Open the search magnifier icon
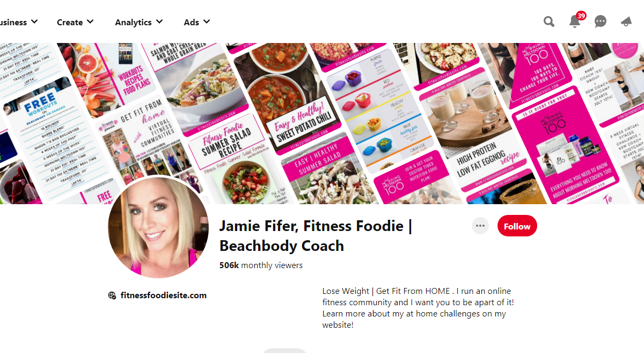 coord(549,21)
